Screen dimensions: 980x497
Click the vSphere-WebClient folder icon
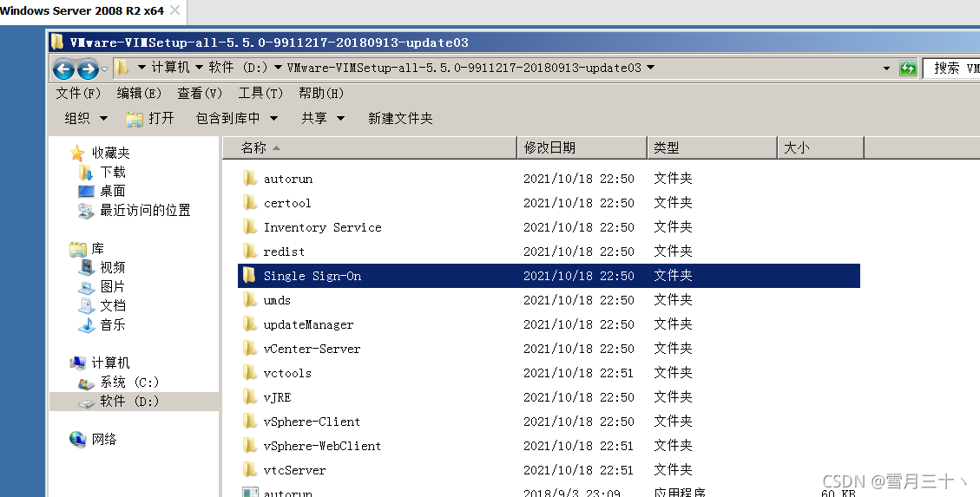tap(249, 446)
